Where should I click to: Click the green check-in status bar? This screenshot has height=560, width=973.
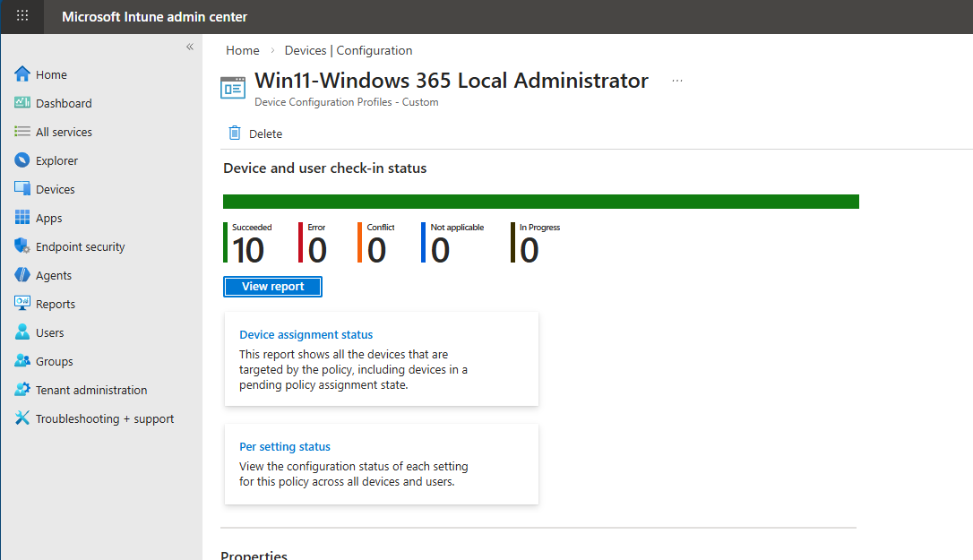tap(540, 202)
